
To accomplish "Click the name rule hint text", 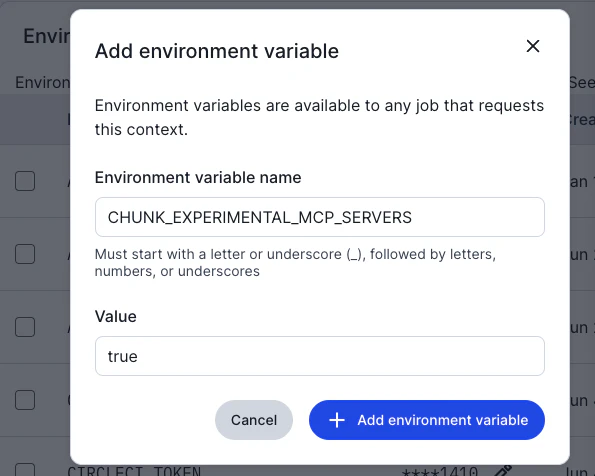I will (295, 263).
